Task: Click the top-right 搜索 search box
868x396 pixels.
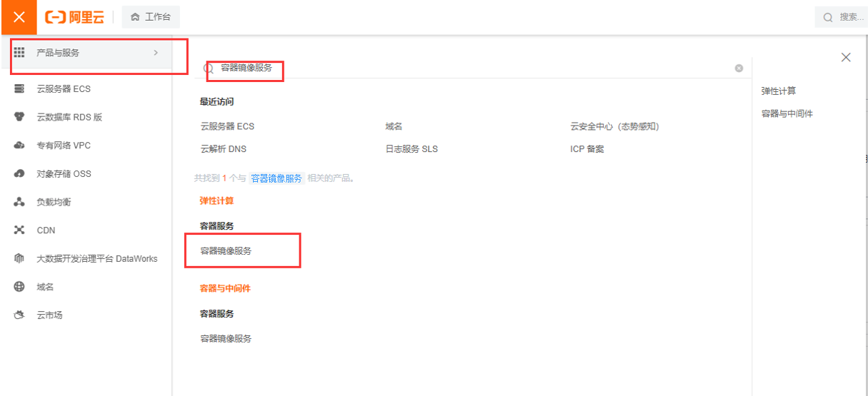Action: tap(842, 17)
